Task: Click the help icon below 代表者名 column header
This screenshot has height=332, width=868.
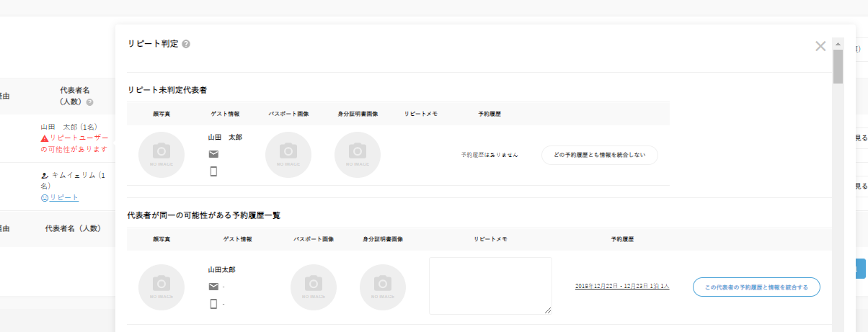Action: (x=90, y=102)
